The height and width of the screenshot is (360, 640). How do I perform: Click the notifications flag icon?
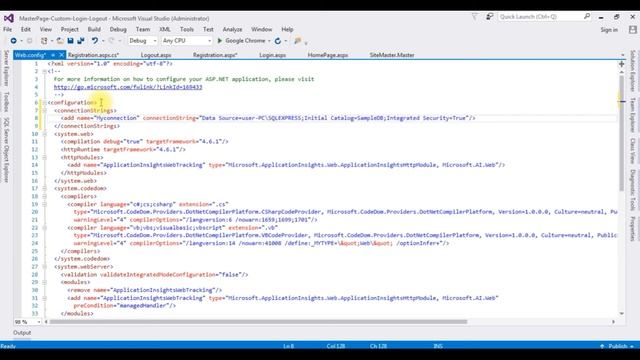point(474,17)
